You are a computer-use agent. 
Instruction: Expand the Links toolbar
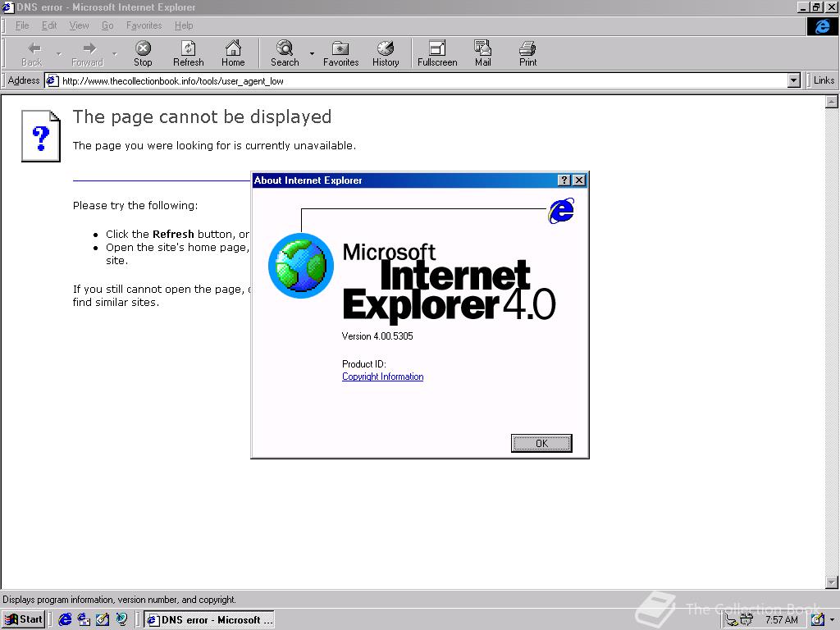click(x=824, y=80)
